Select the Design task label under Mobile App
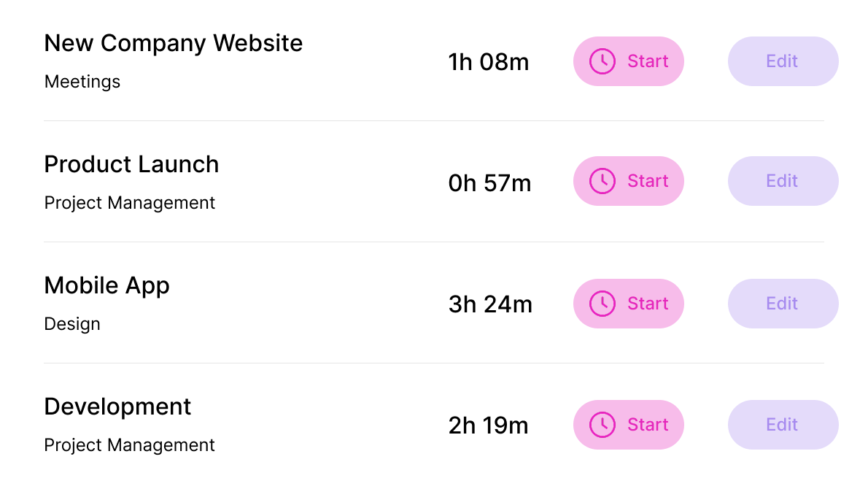Screen dimensions: 868x489 [72, 324]
